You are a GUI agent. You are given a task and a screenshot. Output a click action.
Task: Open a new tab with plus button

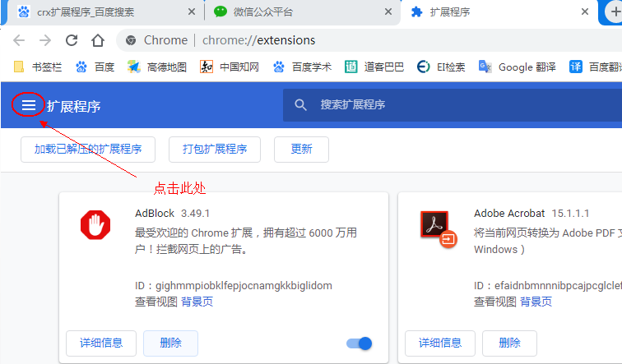(x=615, y=12)
